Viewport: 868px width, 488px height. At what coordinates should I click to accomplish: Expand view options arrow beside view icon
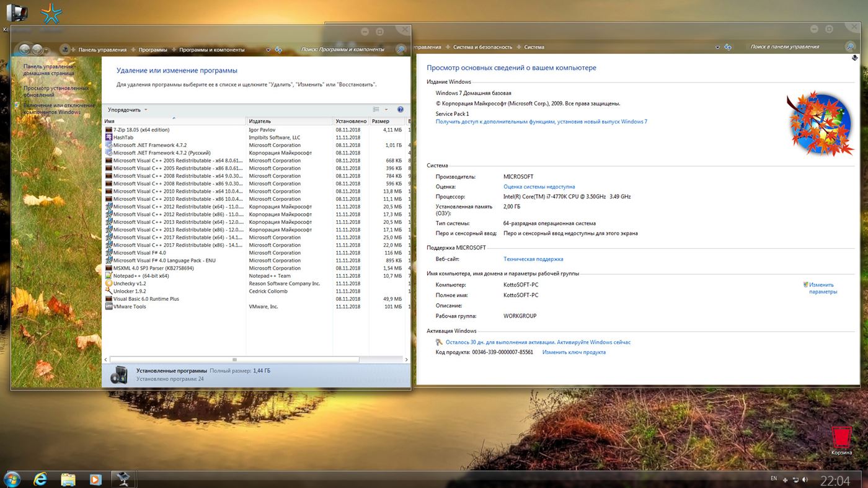[x=386, y=110]
